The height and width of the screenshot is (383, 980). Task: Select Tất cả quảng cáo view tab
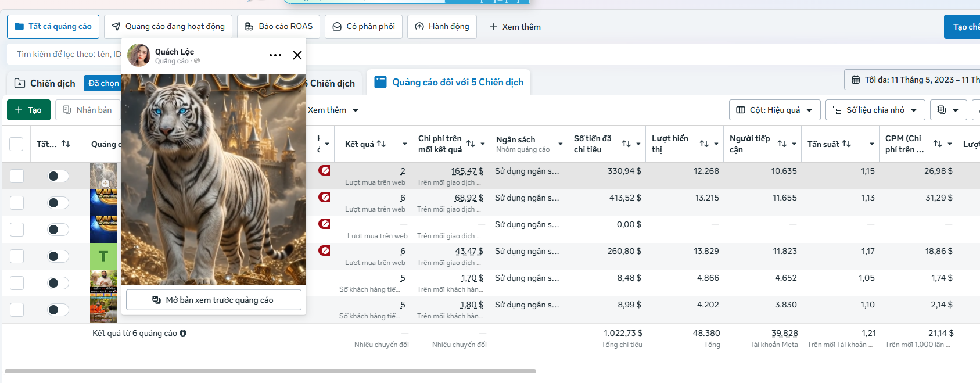click(x=53, y=27)
